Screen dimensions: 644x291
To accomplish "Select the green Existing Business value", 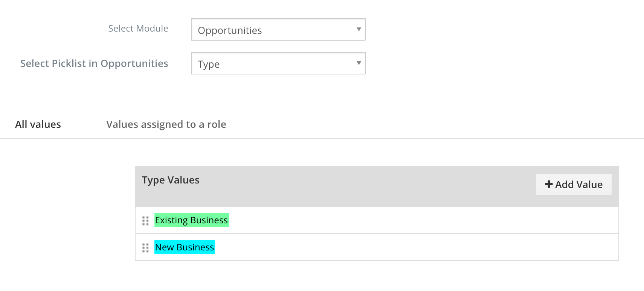I will pos(191,220).
